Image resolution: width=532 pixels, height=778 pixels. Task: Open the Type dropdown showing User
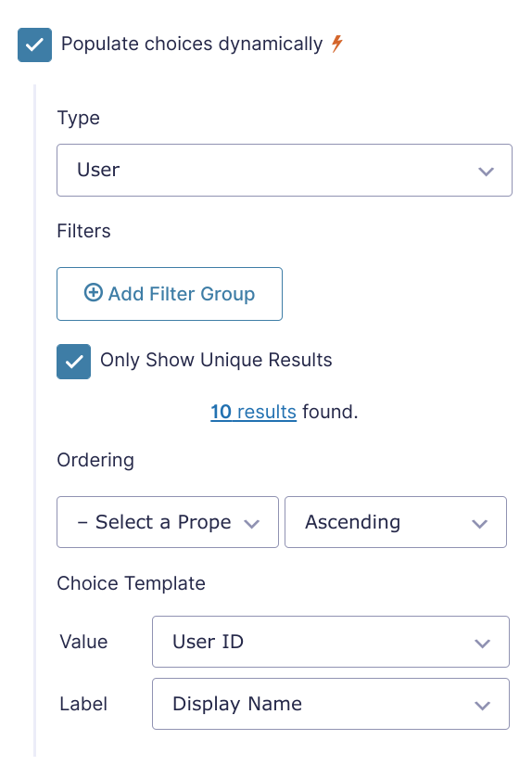click(285, 171)
